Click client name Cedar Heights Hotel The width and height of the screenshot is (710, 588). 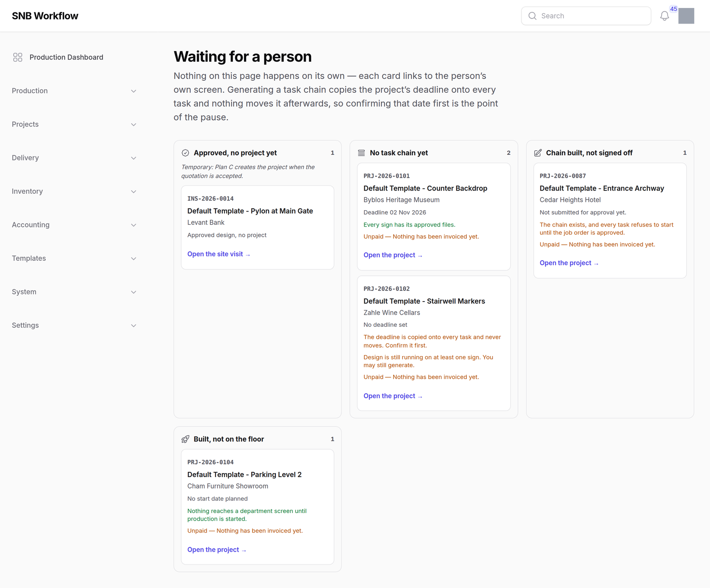pyautogui.click(x=570, y=200)
